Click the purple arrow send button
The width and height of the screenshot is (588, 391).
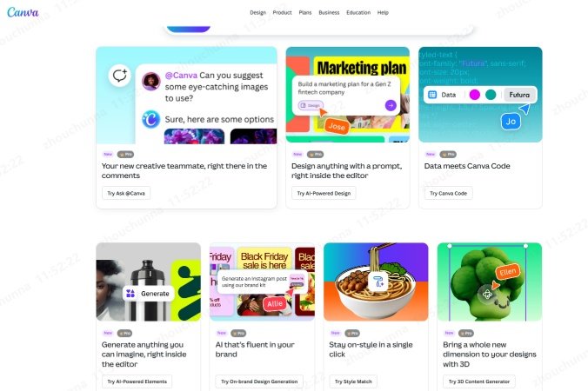(x=391, y=105)
